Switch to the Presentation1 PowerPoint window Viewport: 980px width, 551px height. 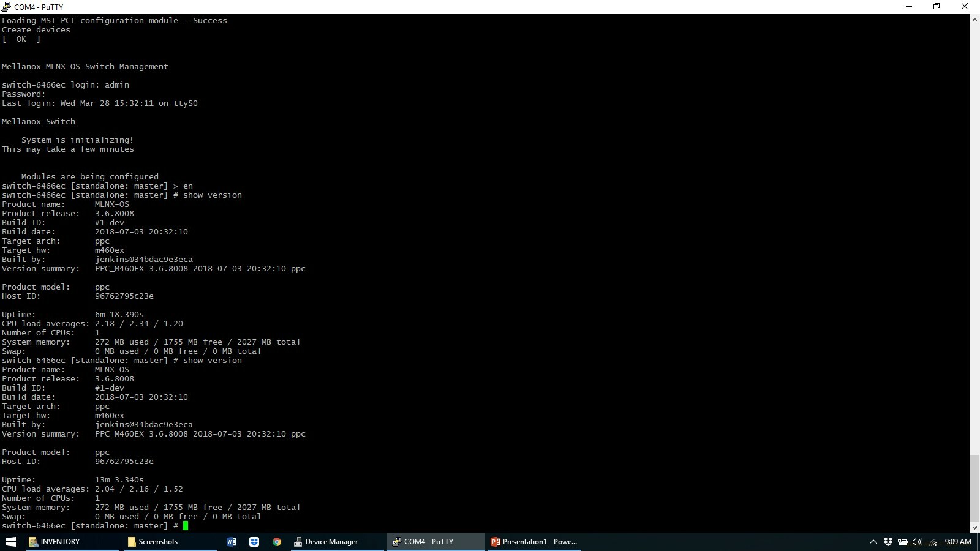click(535, 542)
